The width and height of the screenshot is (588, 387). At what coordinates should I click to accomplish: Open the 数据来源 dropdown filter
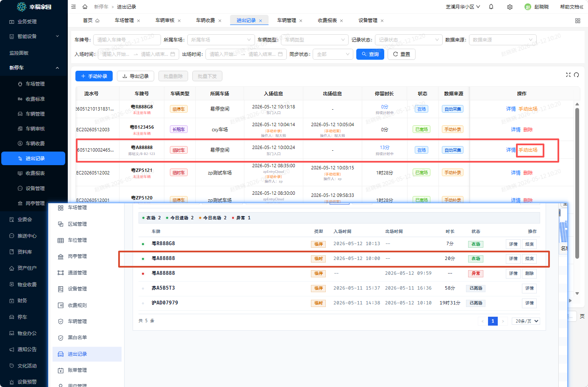click(x=502, y=40)
